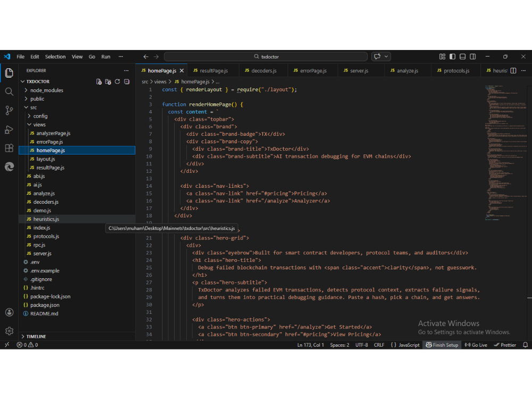
Task: Open the Copilot chat icon in title bar
Action: point(377,57)
